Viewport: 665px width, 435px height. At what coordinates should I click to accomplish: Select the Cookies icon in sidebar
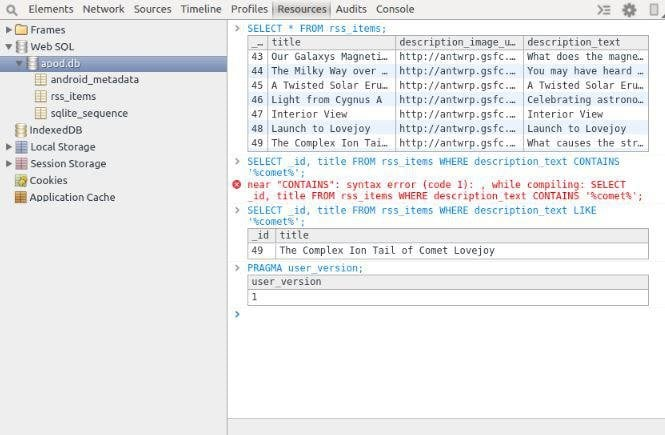[x=21, y=181]
